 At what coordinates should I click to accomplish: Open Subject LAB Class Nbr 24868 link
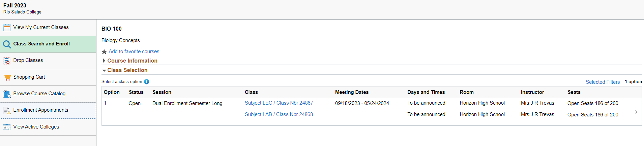[279, 114]
